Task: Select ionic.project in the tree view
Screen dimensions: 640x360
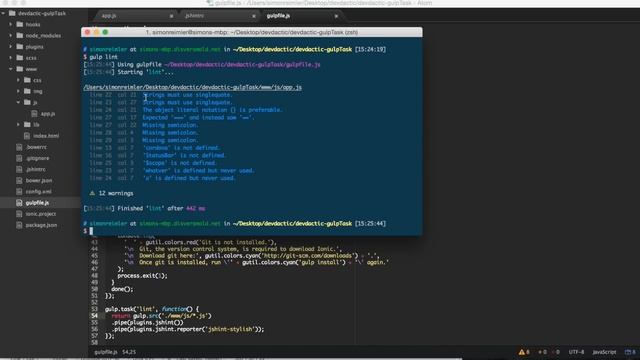Action: coord(40,214)
